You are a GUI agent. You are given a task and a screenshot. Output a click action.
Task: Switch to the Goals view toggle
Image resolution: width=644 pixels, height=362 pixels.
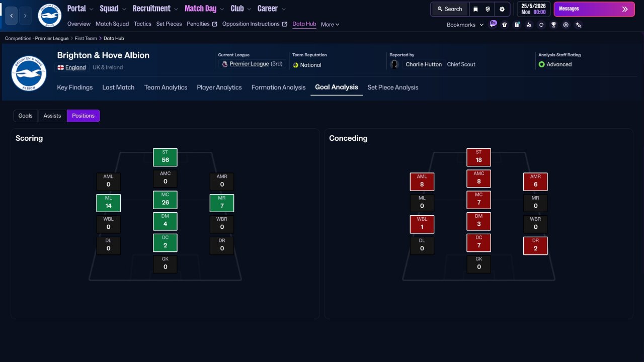[x=26, y=116]
